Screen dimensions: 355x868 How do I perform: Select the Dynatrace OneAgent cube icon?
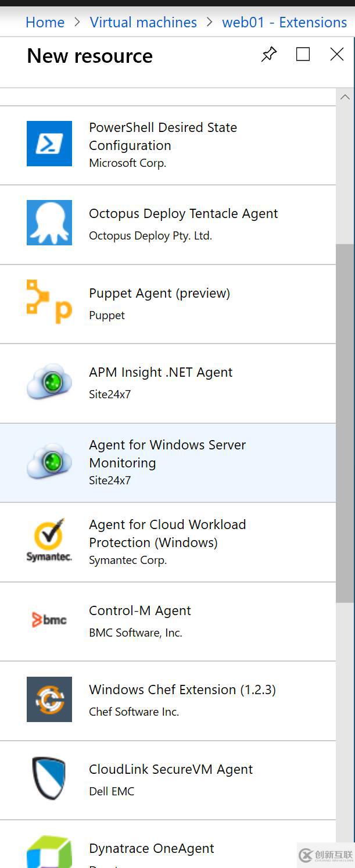point(49,852)
